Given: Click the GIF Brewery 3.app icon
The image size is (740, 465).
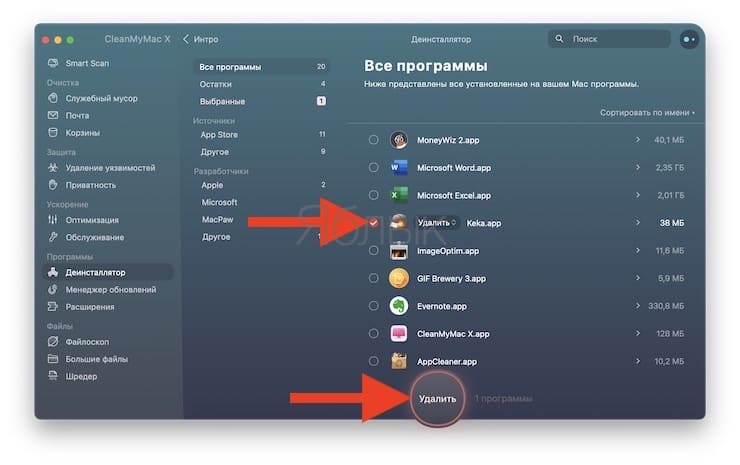Looking at the screenshot, I should (399, 279).
